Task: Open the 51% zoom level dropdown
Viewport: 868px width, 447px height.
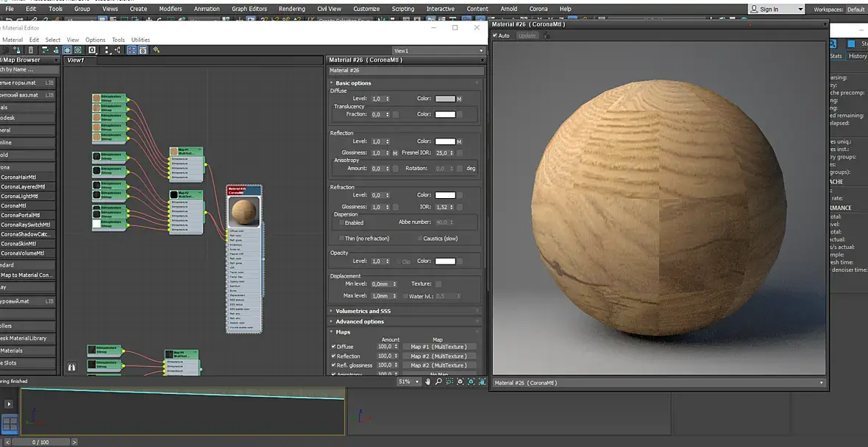Action: pyautogui.click(x=418, y=382)
